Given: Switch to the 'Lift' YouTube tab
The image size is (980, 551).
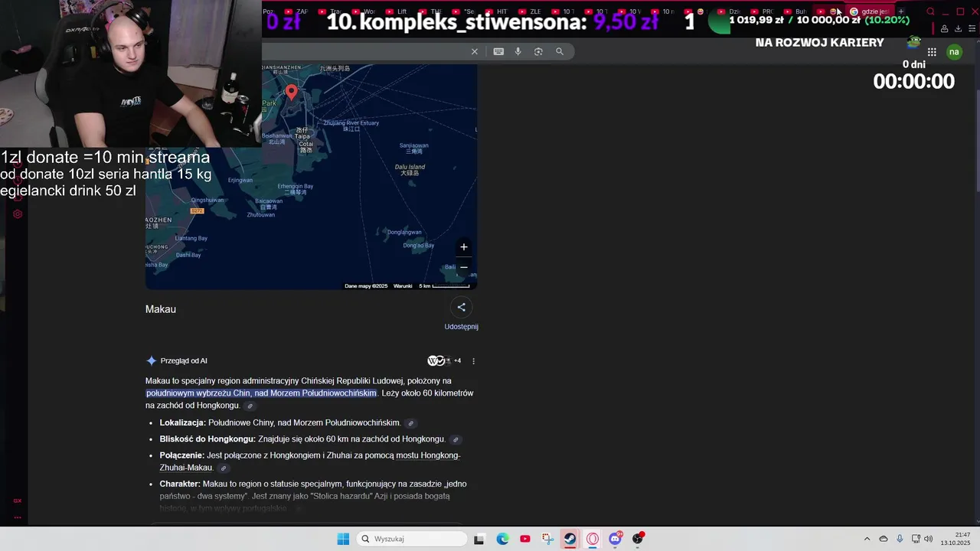Looking at the screenshot, I should click(x=397, y=11).
